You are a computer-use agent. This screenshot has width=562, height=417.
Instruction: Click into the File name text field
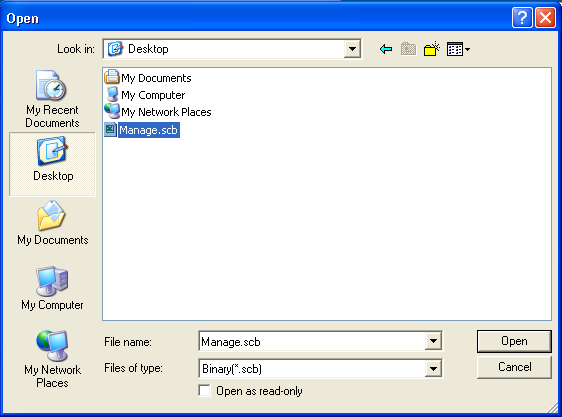312,341
